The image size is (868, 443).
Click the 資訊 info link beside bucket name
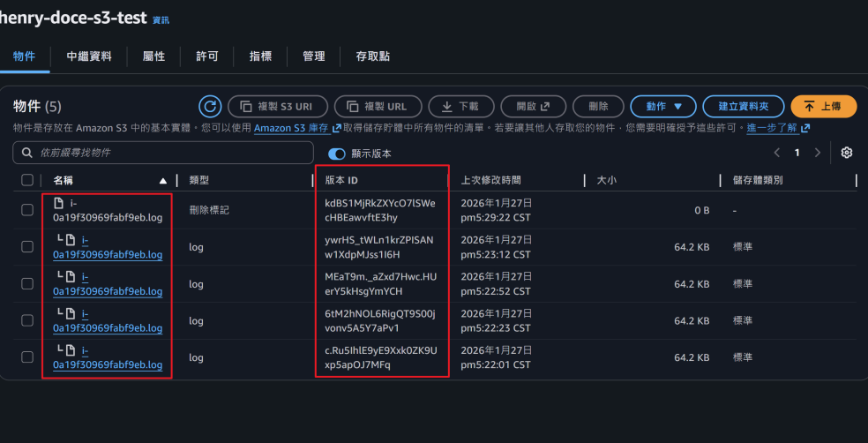pyautogui.click(x=161, y=20)
